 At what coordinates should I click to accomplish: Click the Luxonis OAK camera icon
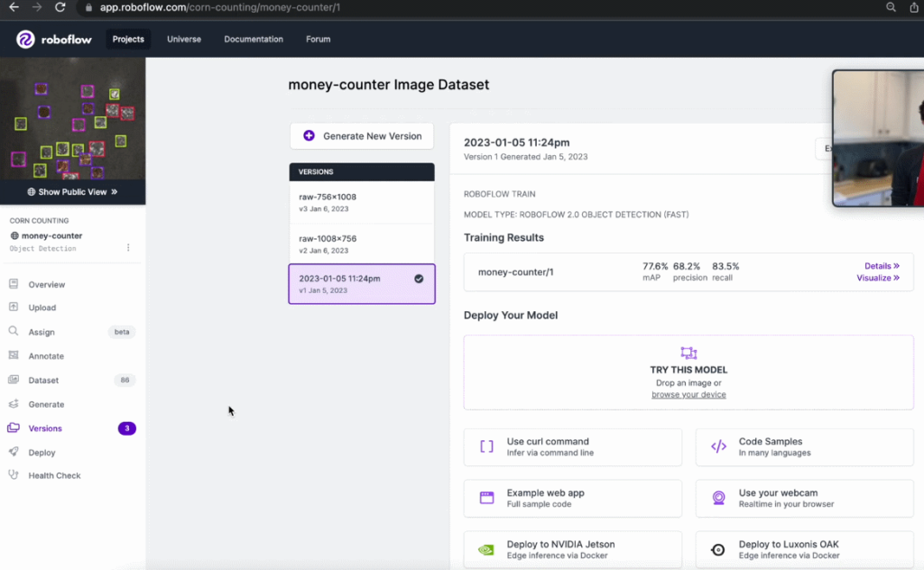tap(717, 549)
